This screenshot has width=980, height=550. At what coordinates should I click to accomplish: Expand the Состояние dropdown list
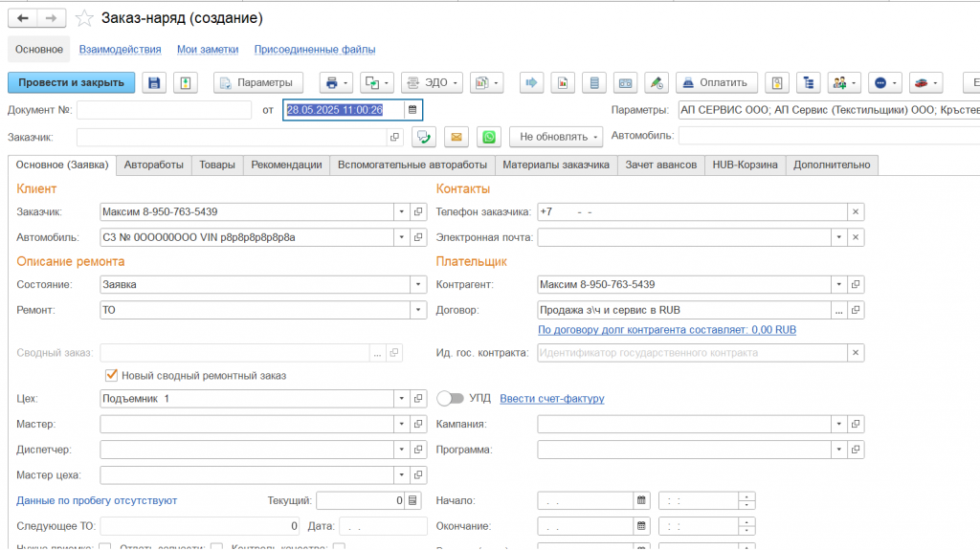coord(418,284)
